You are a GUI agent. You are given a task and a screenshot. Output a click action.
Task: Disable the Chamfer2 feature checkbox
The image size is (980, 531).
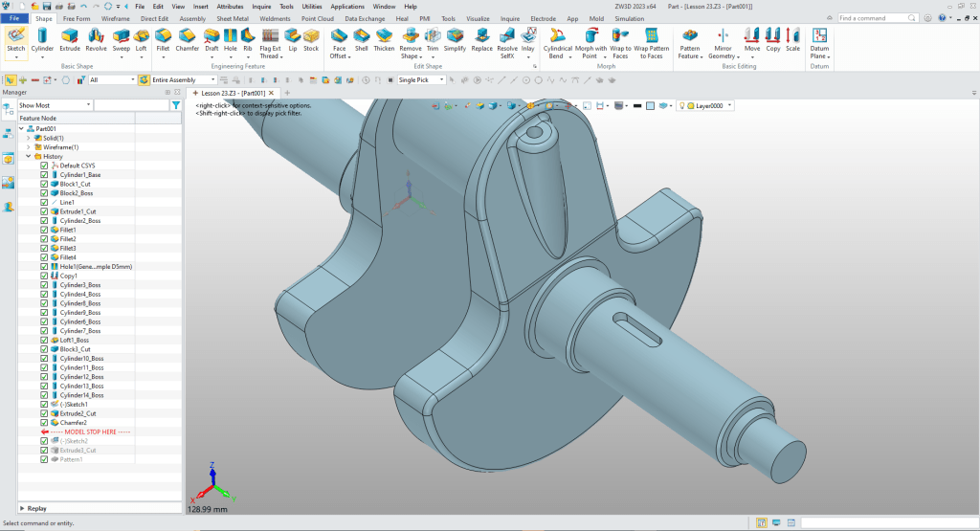point(44,423)
